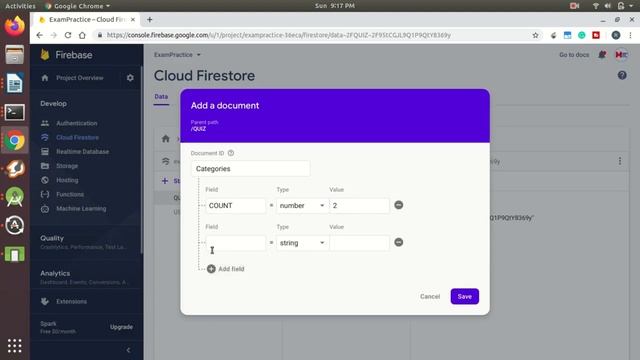Viewport: 640px width, 360px height.
Task: Expand the Quality section
Action: 83,242
